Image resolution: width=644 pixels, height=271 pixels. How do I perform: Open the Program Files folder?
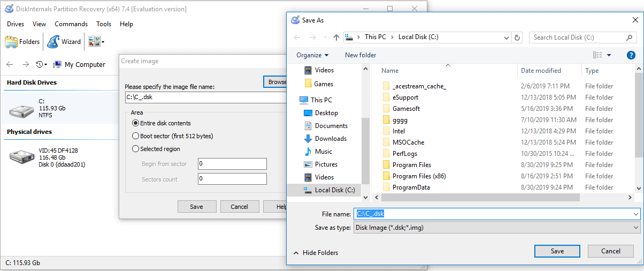click(x=411, y=165)
